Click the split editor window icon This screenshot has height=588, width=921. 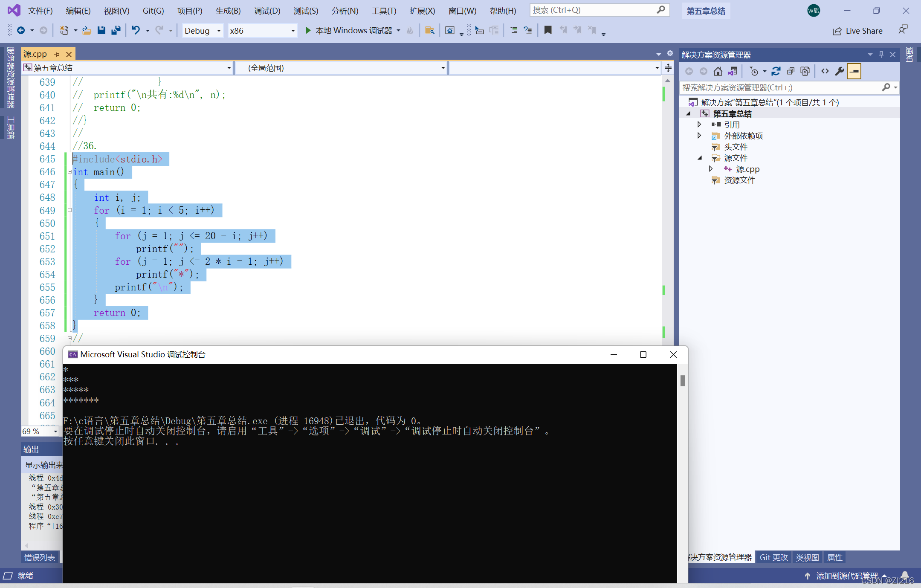tap(668, 68)
